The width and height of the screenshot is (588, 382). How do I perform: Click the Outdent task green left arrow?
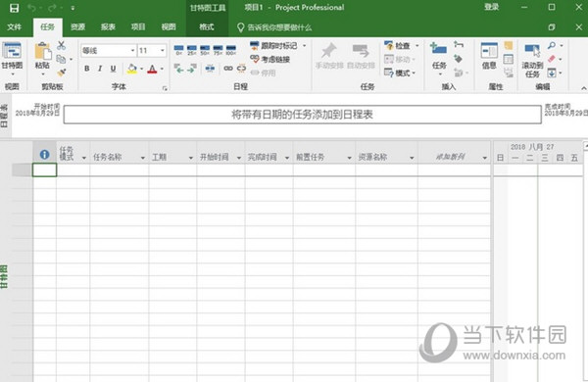click(x=179, y=69)
